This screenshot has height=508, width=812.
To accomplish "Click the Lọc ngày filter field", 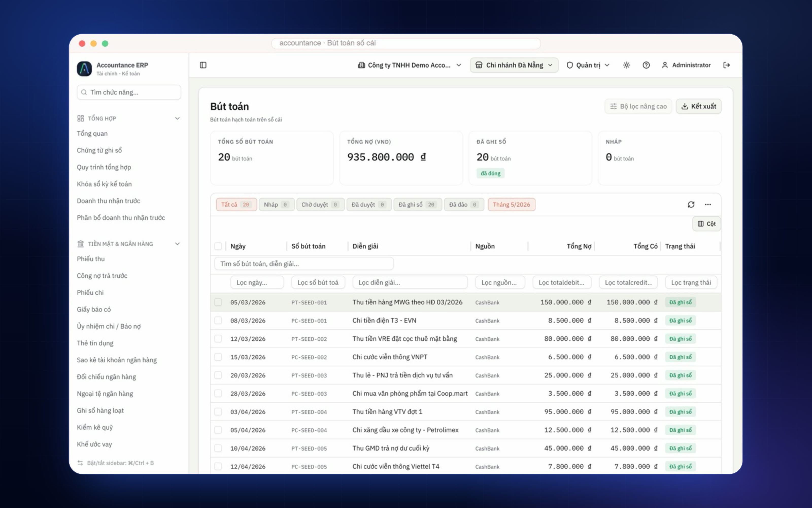I will 257,282.
